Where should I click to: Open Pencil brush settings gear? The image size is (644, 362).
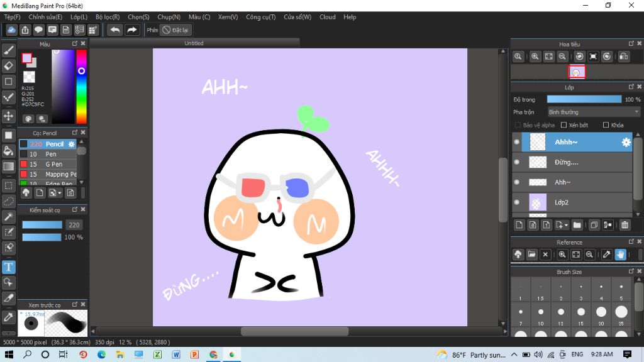click(x=72, y=144)
